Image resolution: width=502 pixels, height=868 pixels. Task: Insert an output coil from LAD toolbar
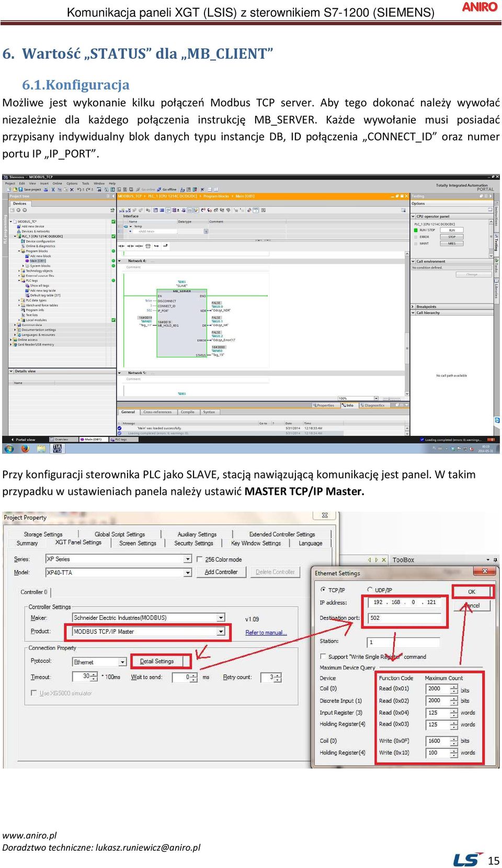pyautogui.click(x=139, y=246)
